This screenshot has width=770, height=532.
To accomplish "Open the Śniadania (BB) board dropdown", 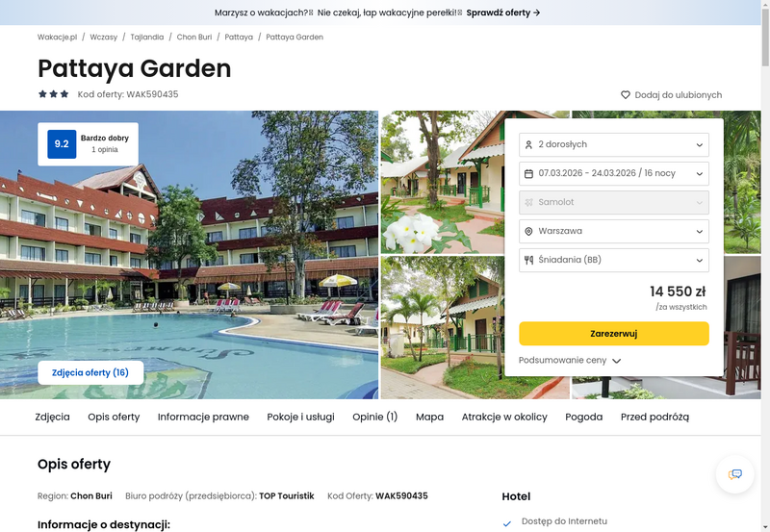I will [614, 260].
